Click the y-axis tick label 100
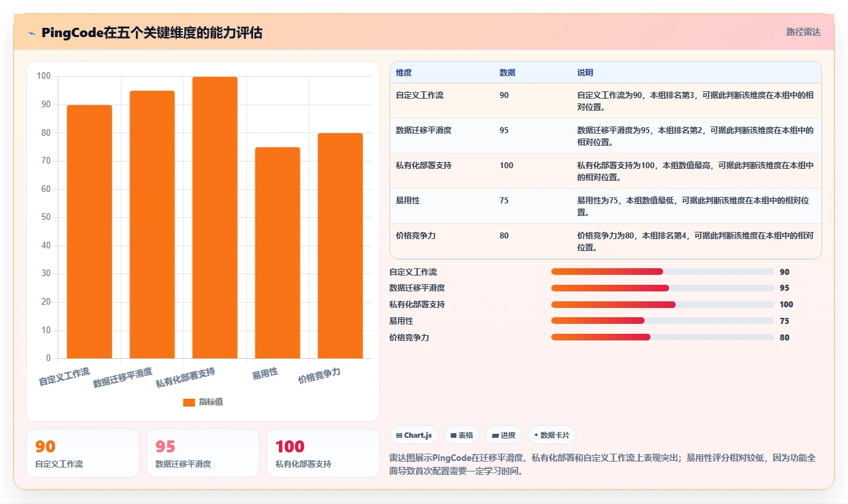The height and width of the screenshot is (504, 848). coord(44,76)
